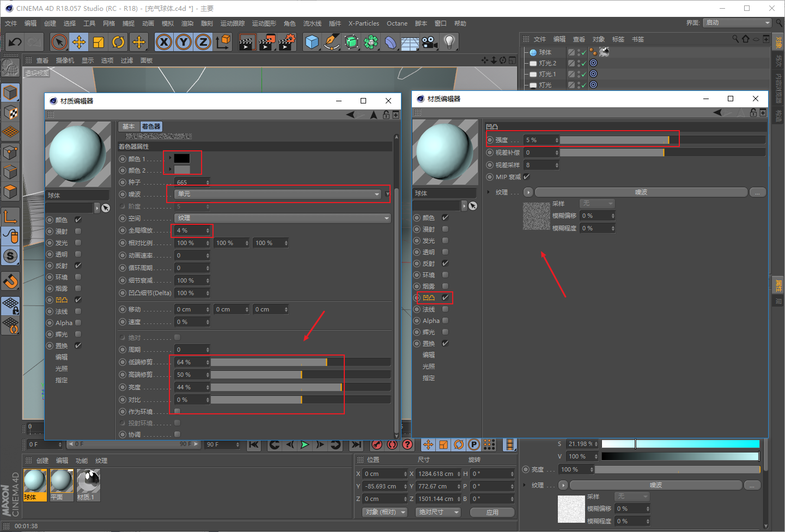
Task: Open the 渲染 menu
Action: pyautogui.click(x=187, y=23)
